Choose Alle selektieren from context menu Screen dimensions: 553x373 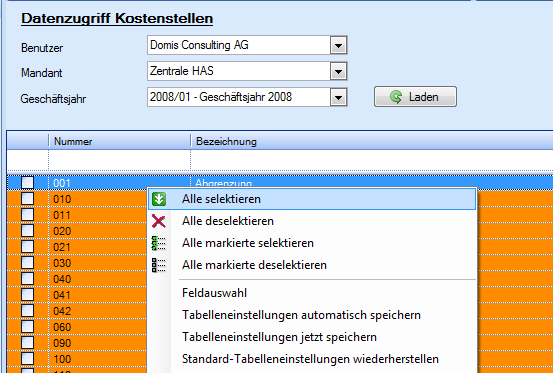[312, 199]
